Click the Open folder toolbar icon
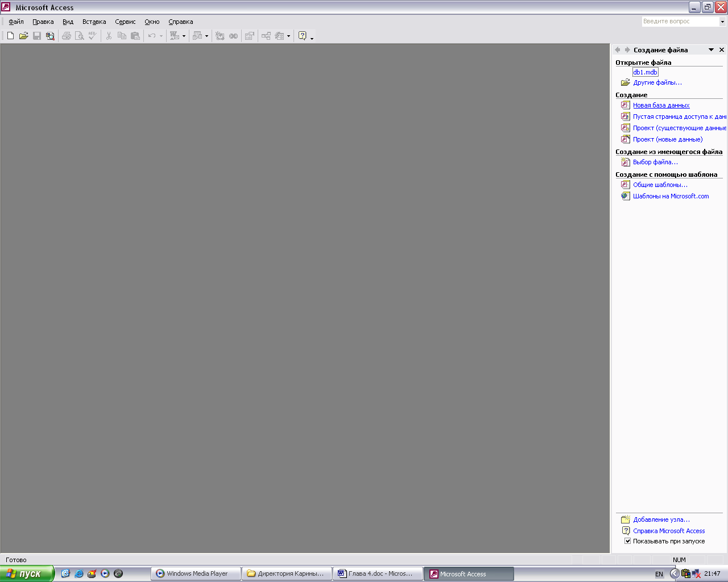The image size is (728, 582). coord(23,36)
